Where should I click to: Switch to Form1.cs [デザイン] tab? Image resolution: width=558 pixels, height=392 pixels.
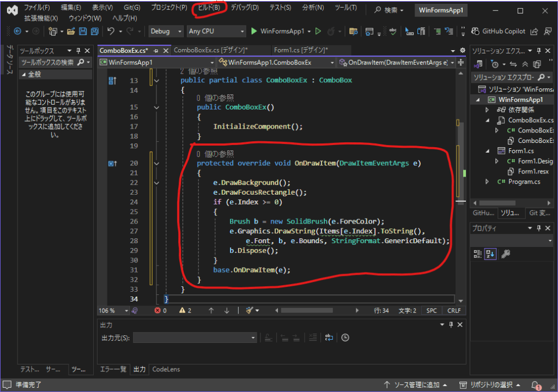300,50
